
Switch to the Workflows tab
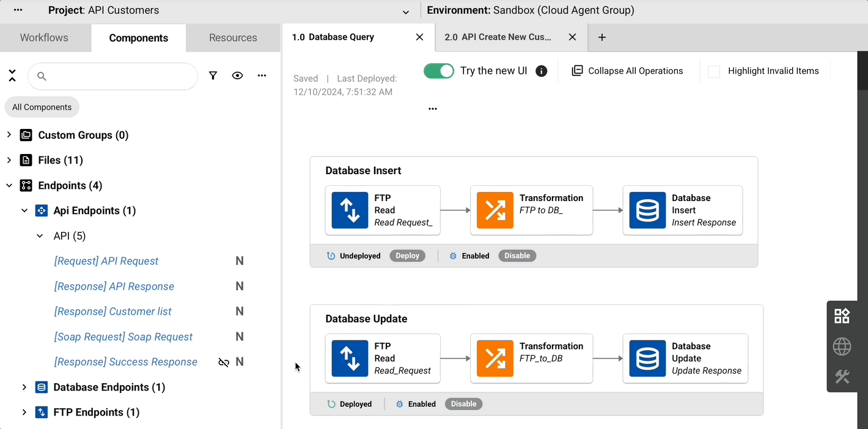[44, 38]
